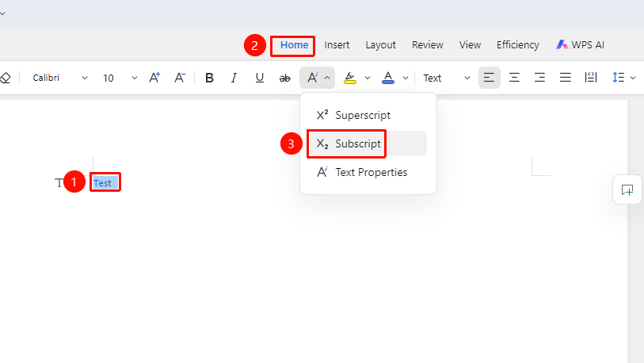This screenshot has height=363, width=644.
Task: Switch to the Insert tab
Action: [x=337, y=45]
